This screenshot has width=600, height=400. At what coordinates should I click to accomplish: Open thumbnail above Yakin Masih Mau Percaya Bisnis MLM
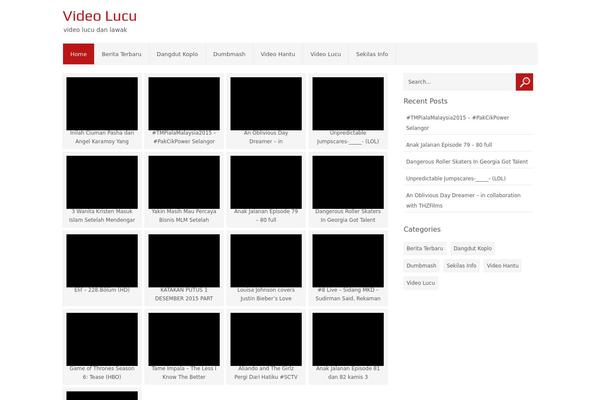coord(184,182)
